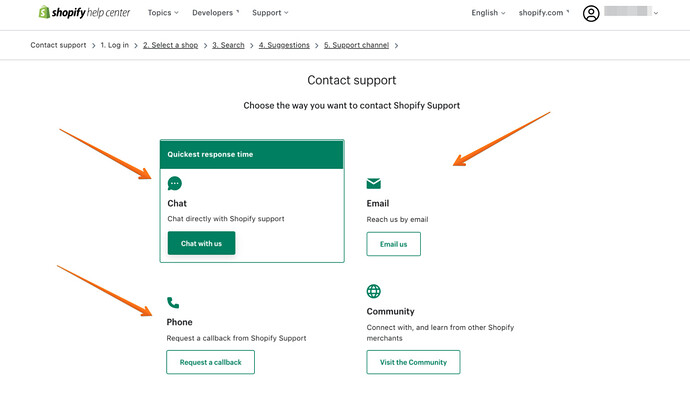This screenshot has width=690, height=412.
Task: Expand the Support dropdown menu
Action: (270, 13)
